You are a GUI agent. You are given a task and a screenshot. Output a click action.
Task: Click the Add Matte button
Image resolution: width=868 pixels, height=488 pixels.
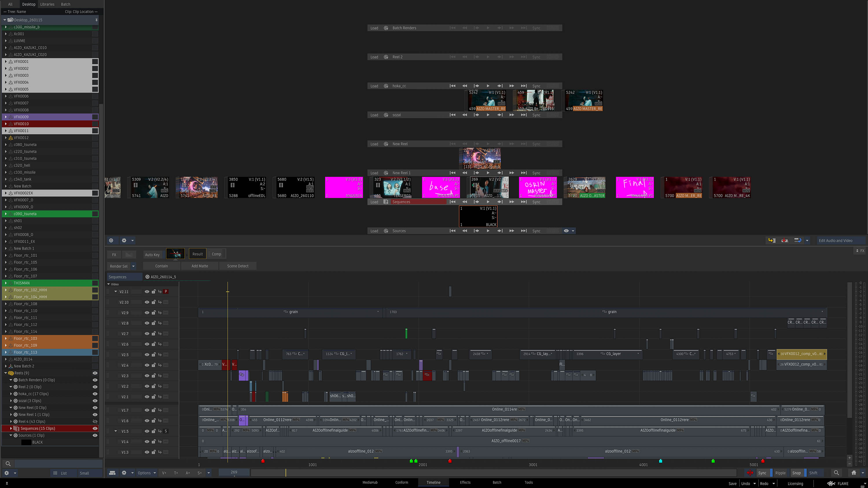(199, 266)
